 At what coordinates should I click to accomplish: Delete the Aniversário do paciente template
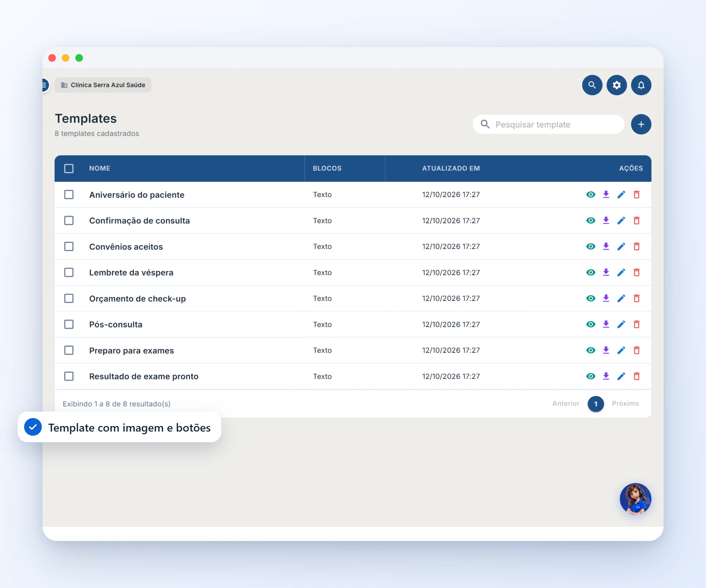pyautogui.click(x=636, y=195)
